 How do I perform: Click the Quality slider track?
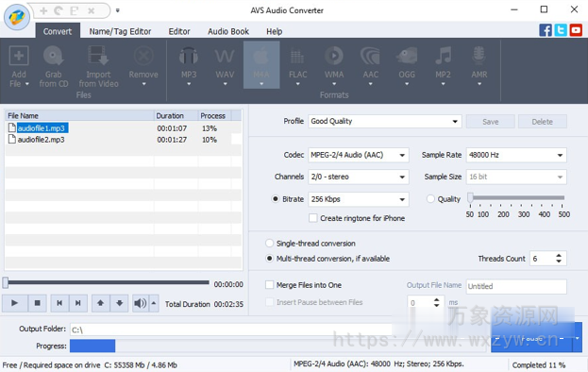click(516, 197)
